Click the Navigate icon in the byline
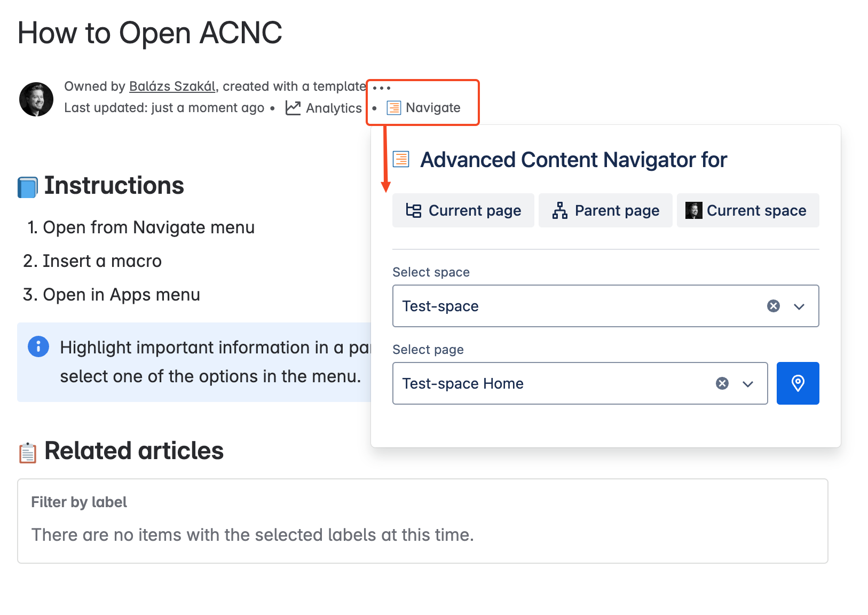 pos(393,108)
